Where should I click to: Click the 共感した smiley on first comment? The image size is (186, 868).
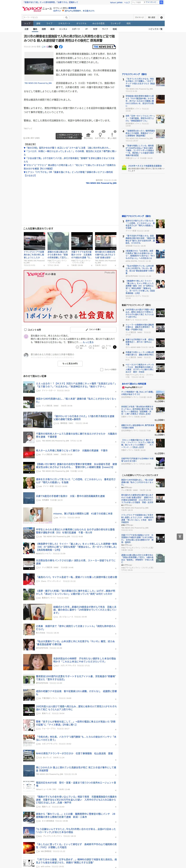click(77, 347)
